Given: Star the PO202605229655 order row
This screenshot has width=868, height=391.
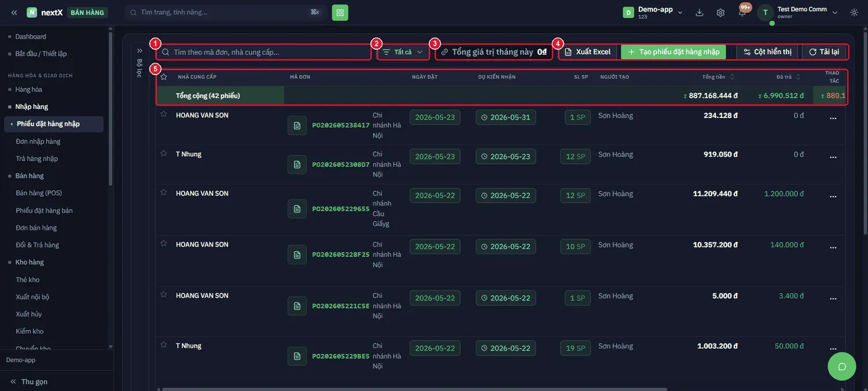Looking at the screenshot, I should point(164,193).
